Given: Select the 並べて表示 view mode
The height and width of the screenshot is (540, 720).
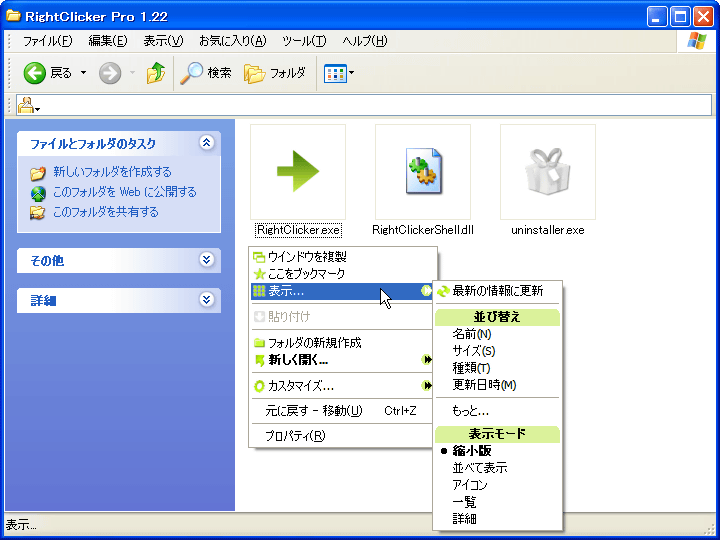Looking at the screenshot, I should [498, 468].
